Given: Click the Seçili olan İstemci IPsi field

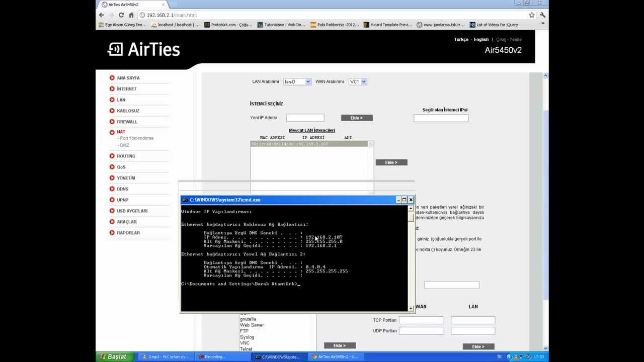Looking at the screenshot, I should pyautogui.click(x=441, y=118).
